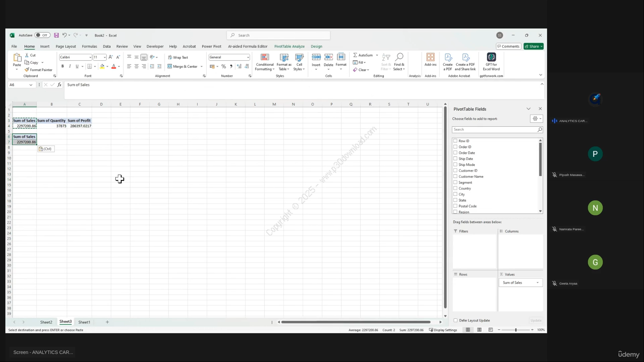644x362 pixels.
Task: Open the font name Calibri dropdown
Action: coord(90,57)
